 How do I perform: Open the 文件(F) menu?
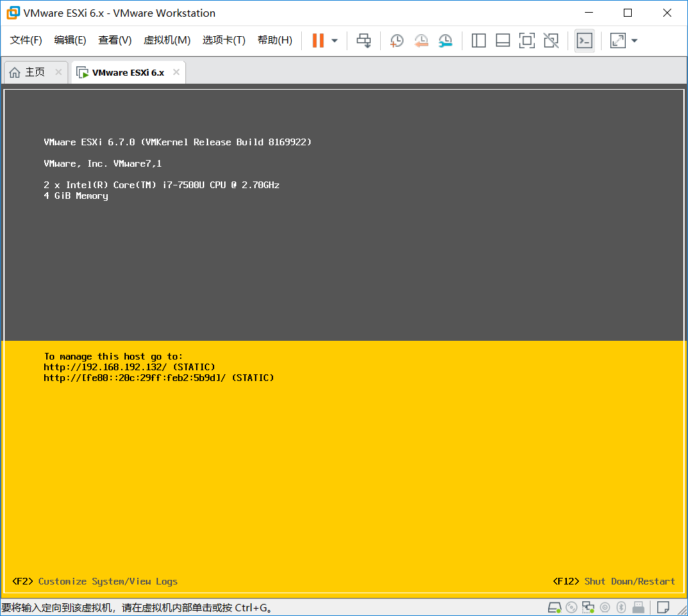pyautogui.click(x=26, y=40)
